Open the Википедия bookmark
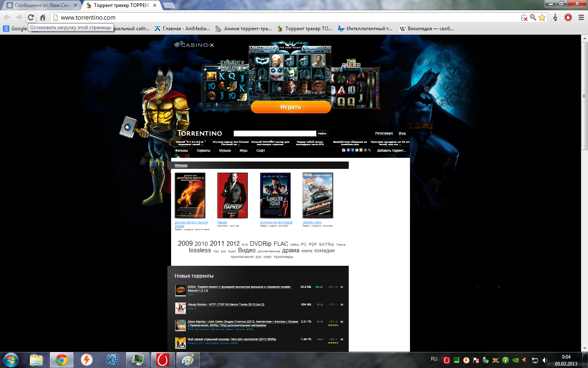The height and width of the screenshot is (368, 588). [427, 29]
